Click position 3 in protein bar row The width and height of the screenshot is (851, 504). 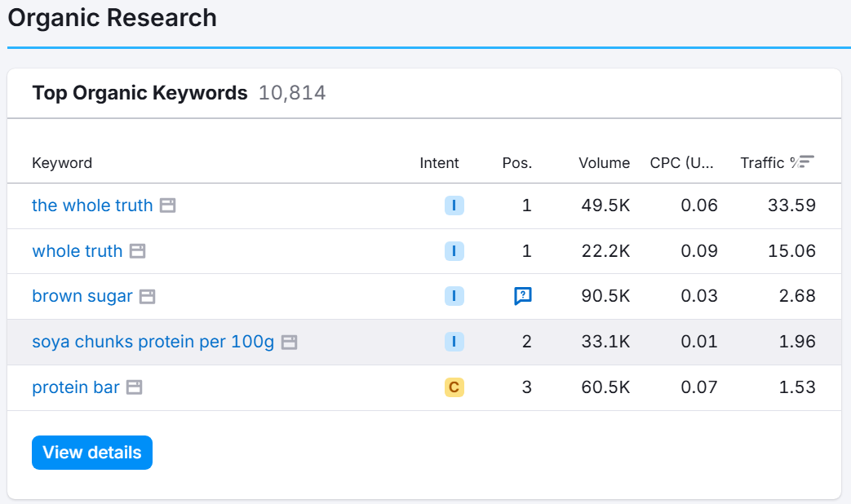526,387
